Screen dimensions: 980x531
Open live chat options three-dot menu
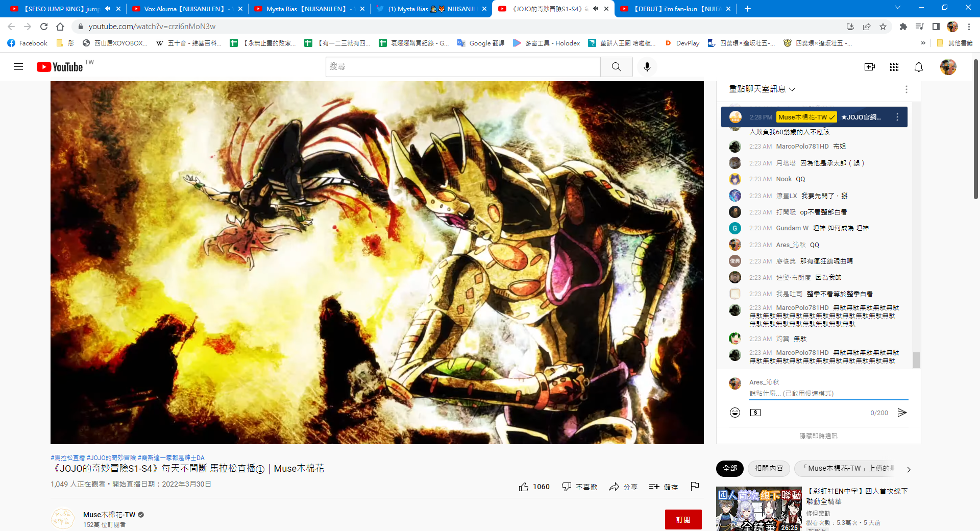pyautogui.click(x=906, y=89)
